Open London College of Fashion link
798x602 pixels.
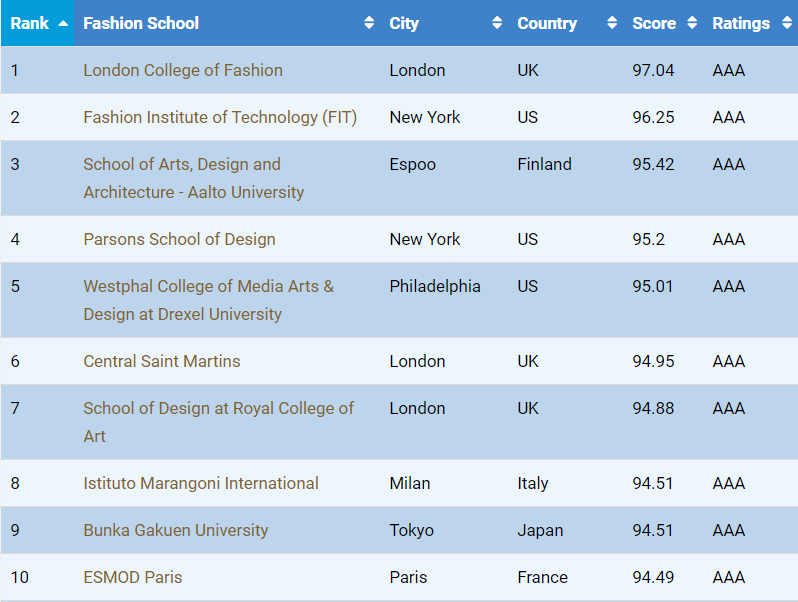(183, 70)
